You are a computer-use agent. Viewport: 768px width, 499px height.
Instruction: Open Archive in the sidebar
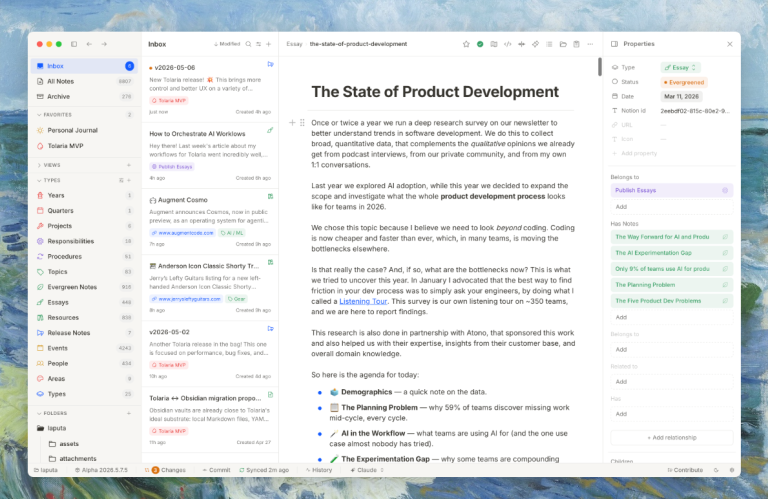(85, 96)
